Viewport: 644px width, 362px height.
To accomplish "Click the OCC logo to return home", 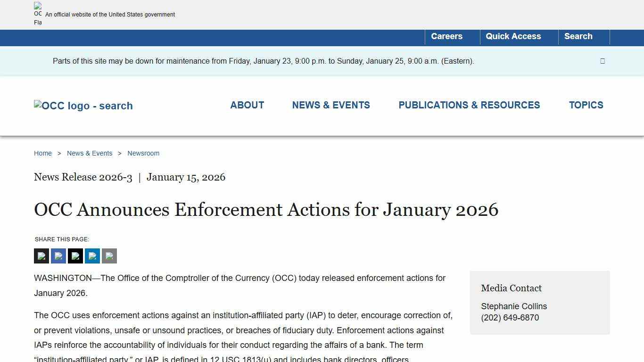I will (x=83, y=106).
